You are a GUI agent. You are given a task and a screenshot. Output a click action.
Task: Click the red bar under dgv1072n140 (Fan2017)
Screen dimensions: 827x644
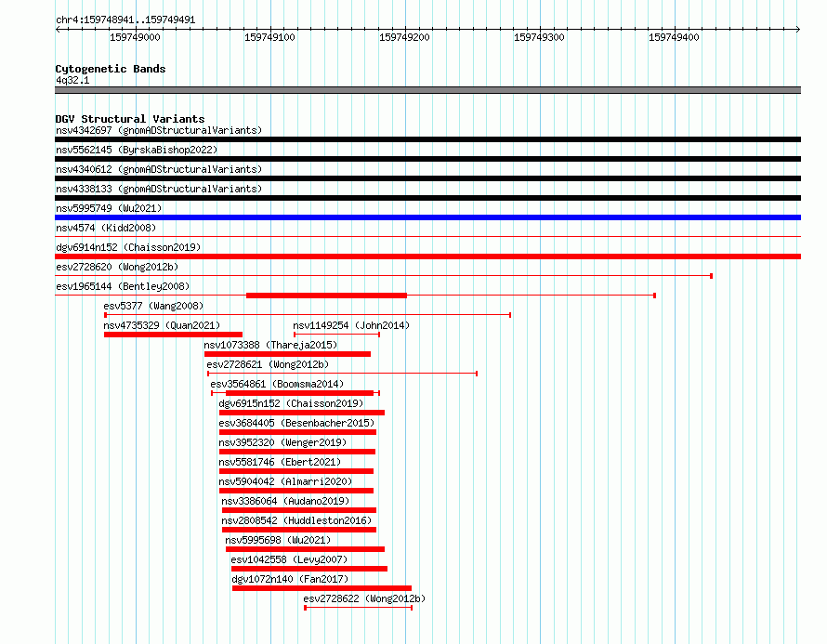click(x=322, y=588)
